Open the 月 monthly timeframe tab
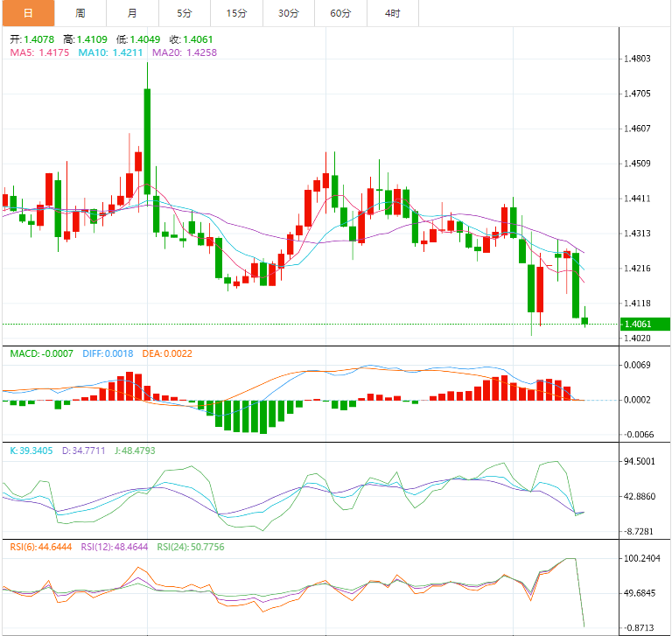Viewport: 672px width, 636px height. [132, 13]
